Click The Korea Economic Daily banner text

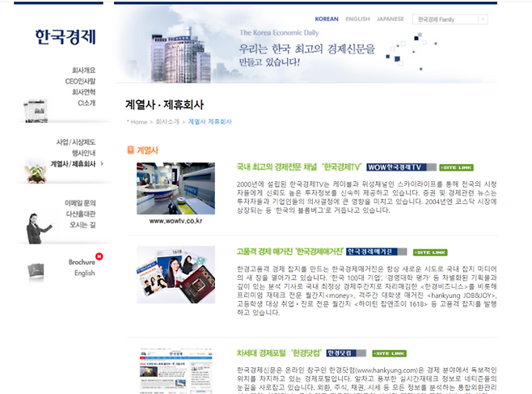pyautogui.click(x=279, y=32)
